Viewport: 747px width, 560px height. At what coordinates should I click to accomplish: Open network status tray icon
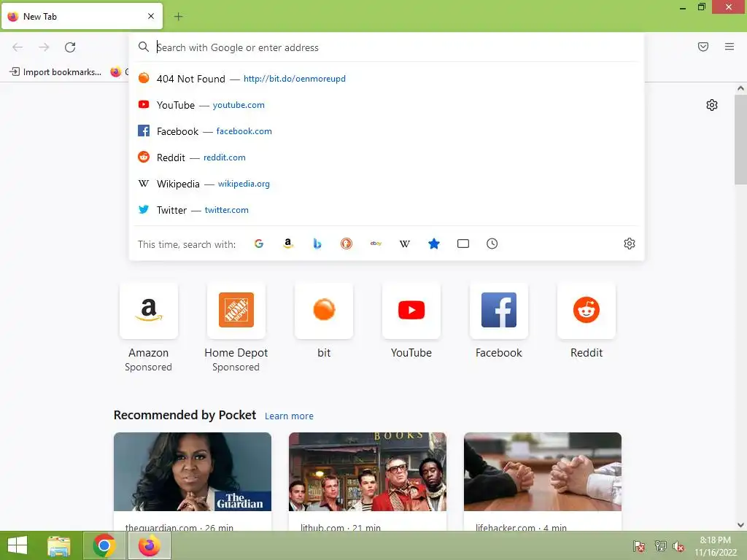point(660,546)
